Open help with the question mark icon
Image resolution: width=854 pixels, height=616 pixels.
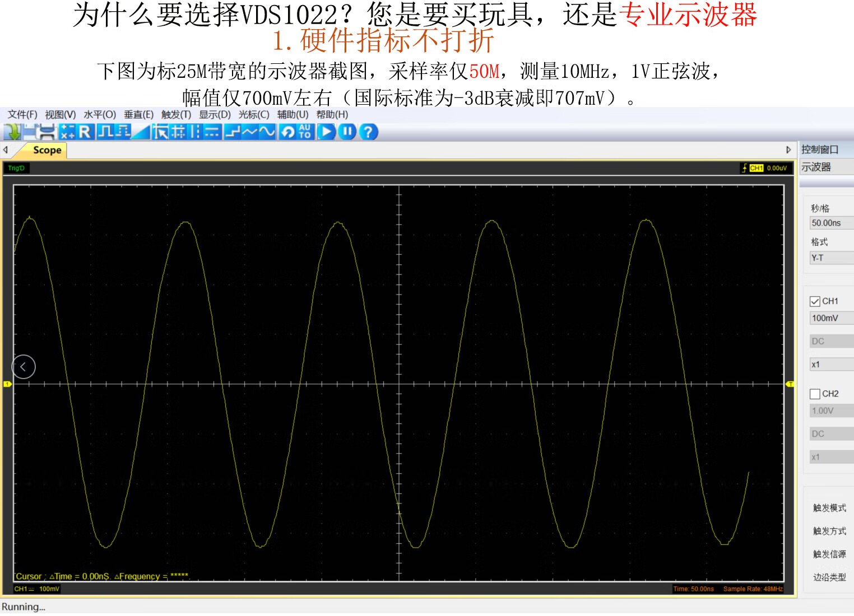click(x=368, y=132)
